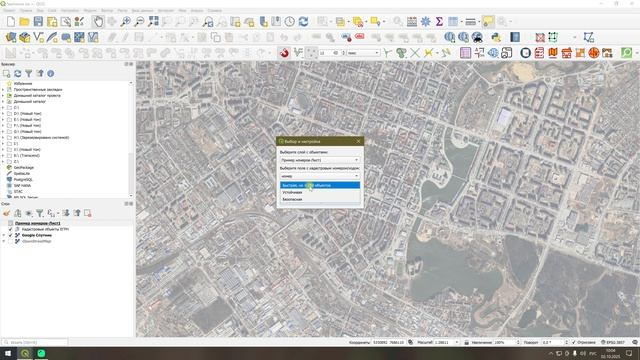This screenshot has height=360, width=640.
Task: Select SpatiaLite in Browser tree
Action: coord(22,173)
